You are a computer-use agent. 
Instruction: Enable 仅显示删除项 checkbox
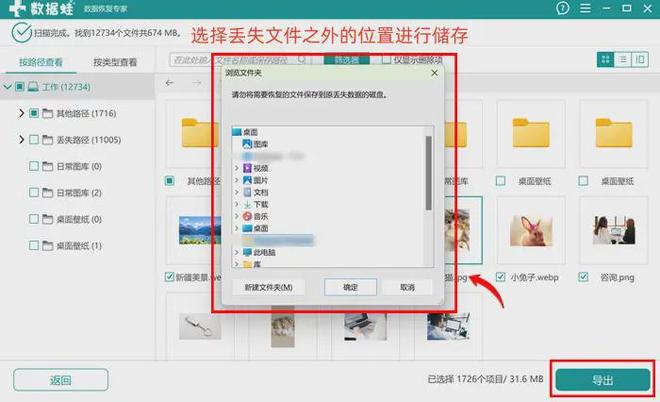pyautogui.click(x=386, y=60)
